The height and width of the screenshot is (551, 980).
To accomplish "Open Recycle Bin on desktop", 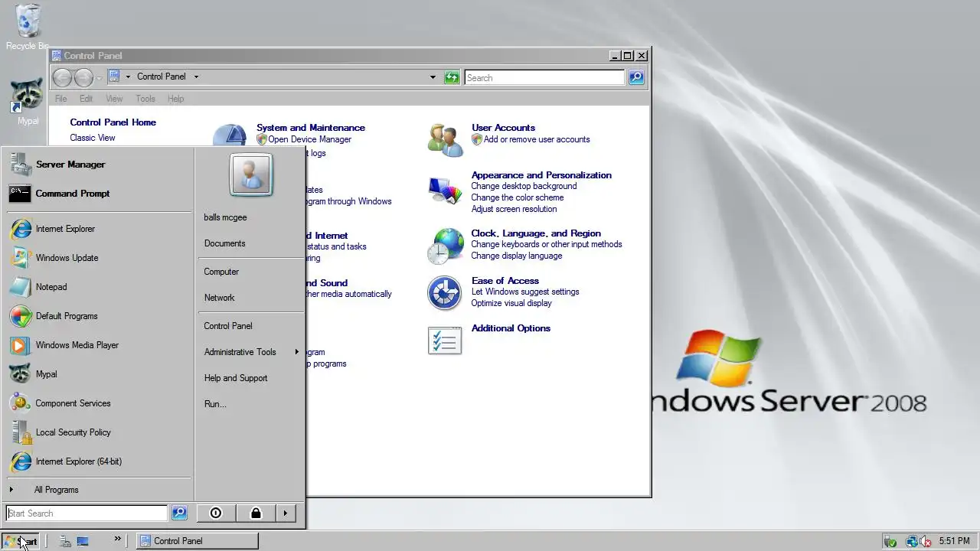I will [28, 26].
